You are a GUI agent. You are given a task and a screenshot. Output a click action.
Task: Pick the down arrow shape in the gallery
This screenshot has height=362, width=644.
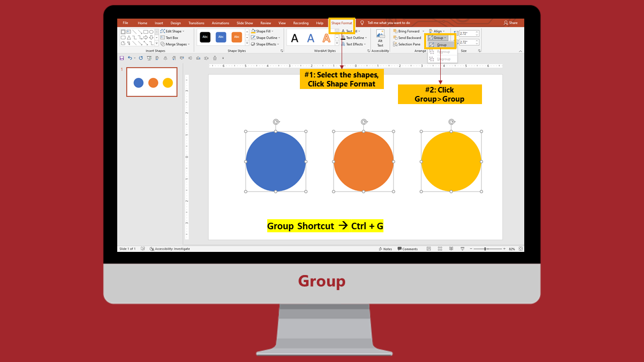click(x=151, y=38)
